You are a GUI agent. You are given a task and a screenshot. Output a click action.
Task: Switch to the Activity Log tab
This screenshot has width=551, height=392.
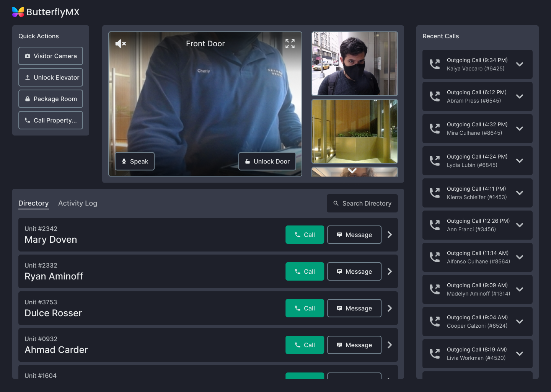click(78, 203)
